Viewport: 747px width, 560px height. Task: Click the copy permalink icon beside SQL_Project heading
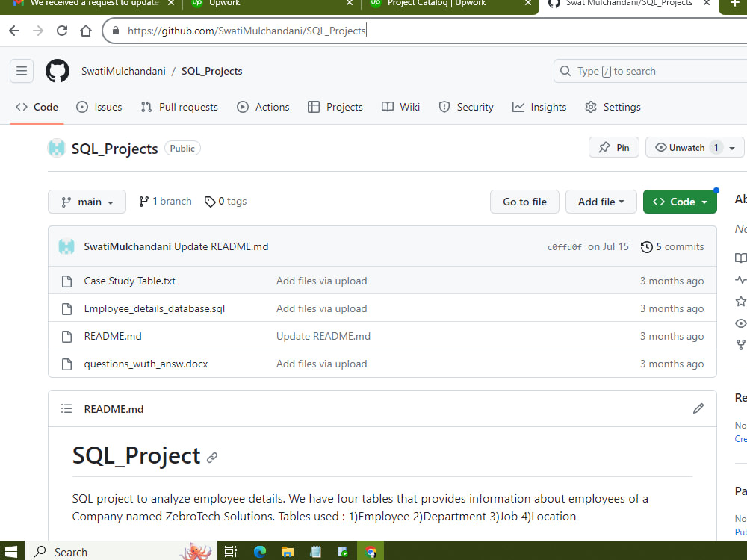coord(213,457)
